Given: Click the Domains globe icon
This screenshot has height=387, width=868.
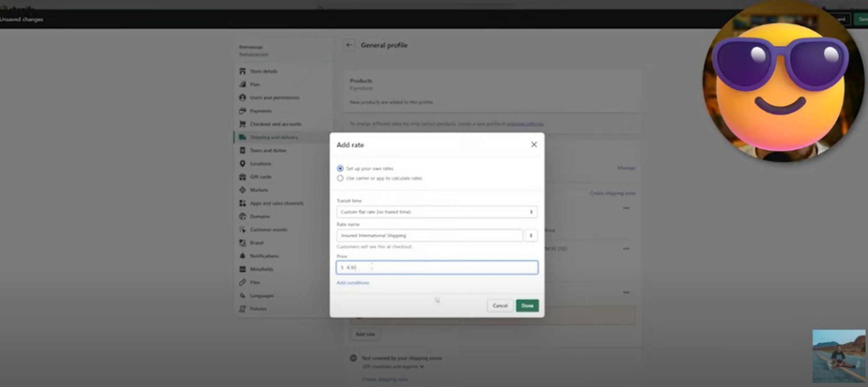Looking at the screenshot, I should (x=242, y=217).
